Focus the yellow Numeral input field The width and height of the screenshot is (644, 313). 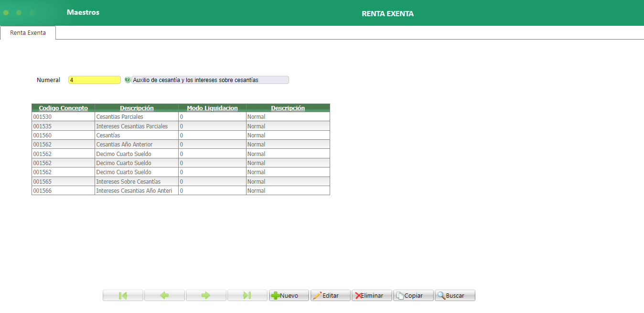pyautogui.click(x=95, y=80)
